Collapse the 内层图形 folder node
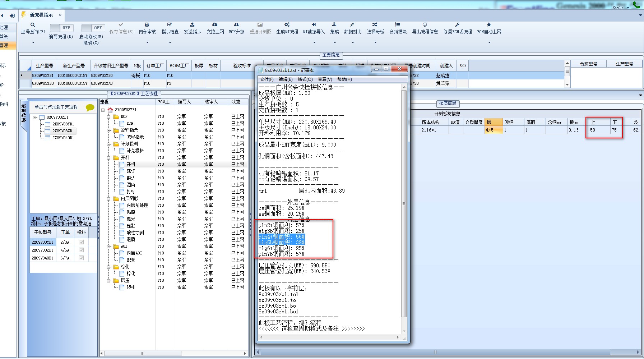Viewport: 644px width, 359px height. (109, 199)
